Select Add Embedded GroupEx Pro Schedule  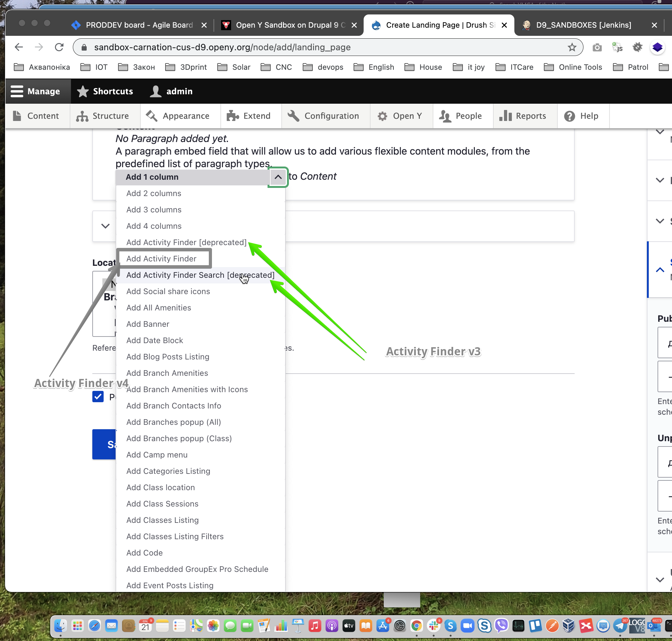(200, 569)
